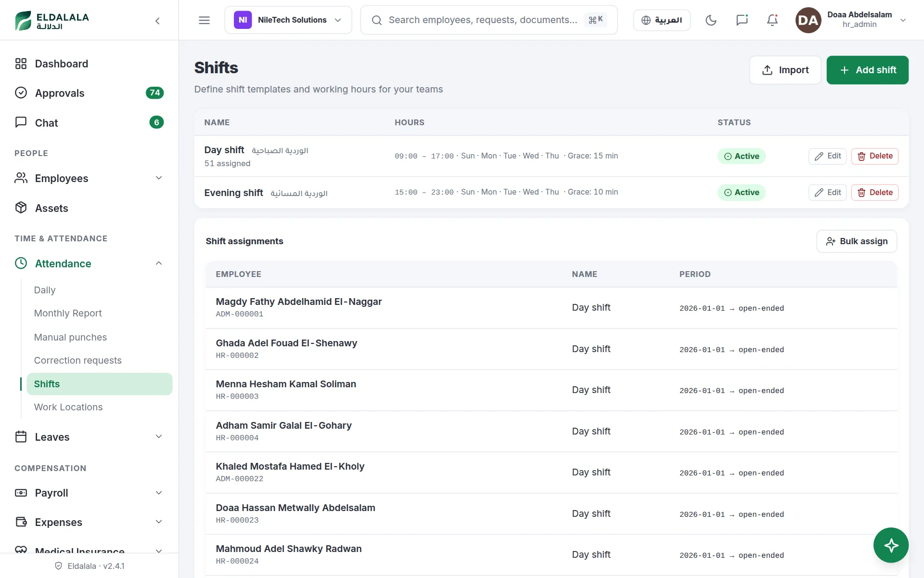Image resolution: width=924 pixels, height=578 pixels.
Task: Collapse the sidebar with the arrow icon
Action: [x=157, y=21]
